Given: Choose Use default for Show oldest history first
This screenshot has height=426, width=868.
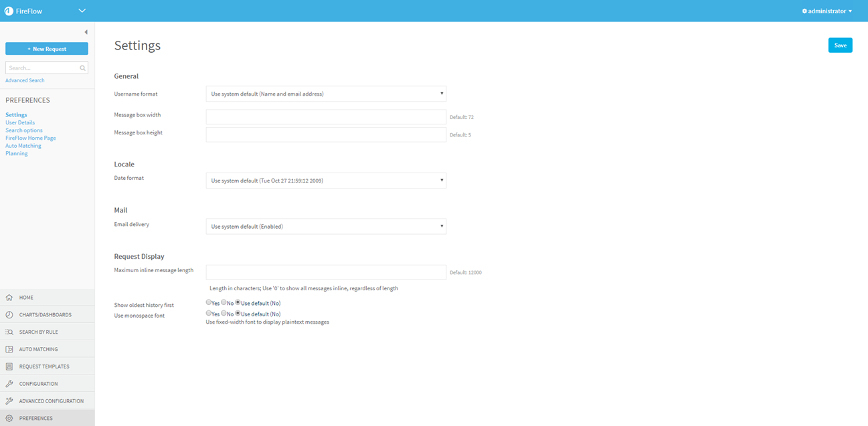Looking at the screenshot, I should pos(238,302).
